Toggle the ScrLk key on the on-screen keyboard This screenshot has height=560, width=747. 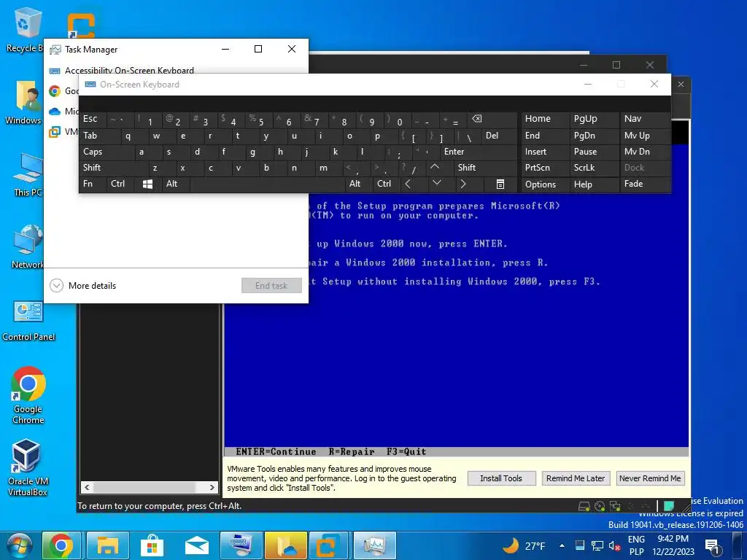[594, 168]
